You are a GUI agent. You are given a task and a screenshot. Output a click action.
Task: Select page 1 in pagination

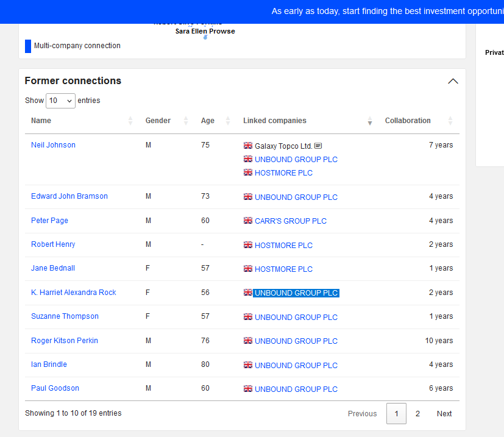point(396,413)
